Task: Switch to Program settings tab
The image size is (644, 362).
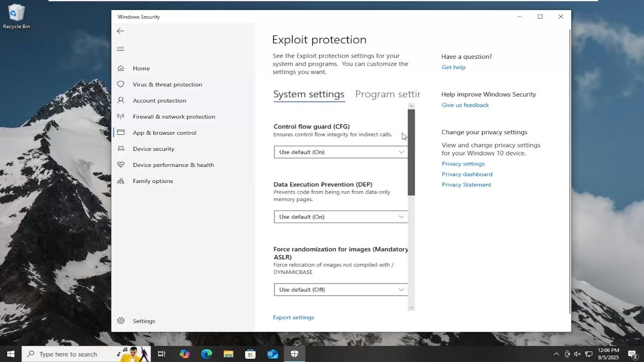Action: pyautogui.click(x=387, y=94)
